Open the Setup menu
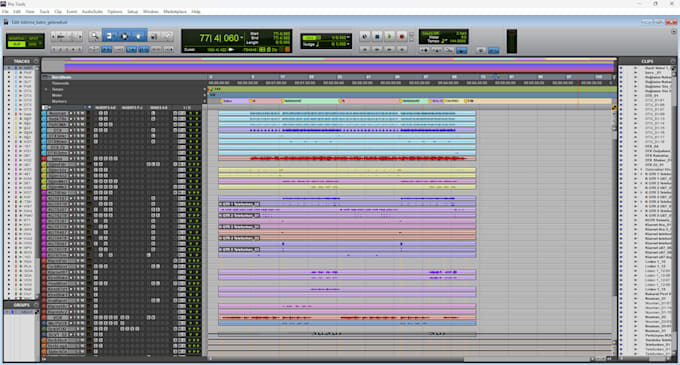 (133, 12)
